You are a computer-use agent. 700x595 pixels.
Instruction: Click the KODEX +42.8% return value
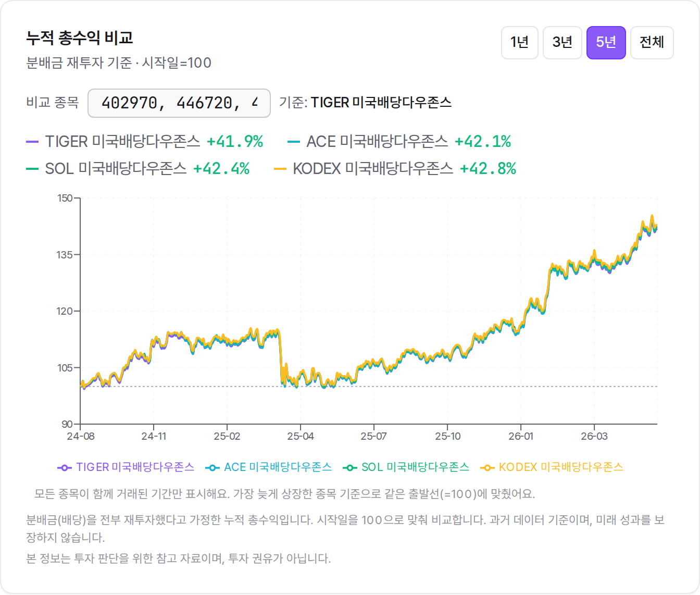click(x=488, y=169)
